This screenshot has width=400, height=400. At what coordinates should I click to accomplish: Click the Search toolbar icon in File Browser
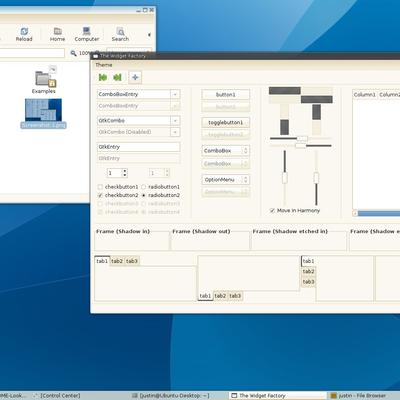pos(120,32)
